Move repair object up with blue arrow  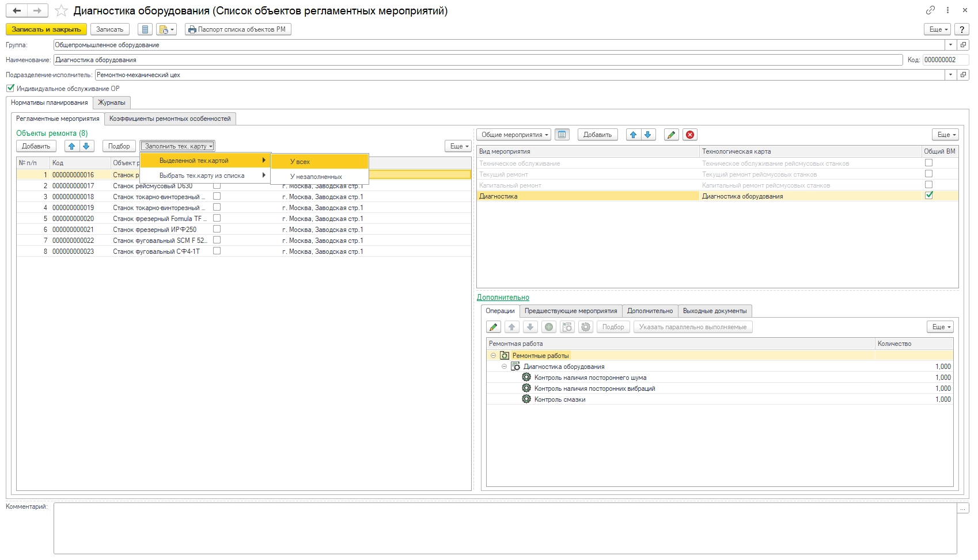[72, 146]
